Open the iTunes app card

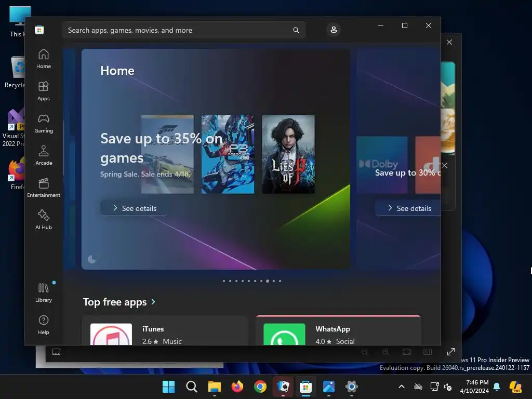click(165, 331)
